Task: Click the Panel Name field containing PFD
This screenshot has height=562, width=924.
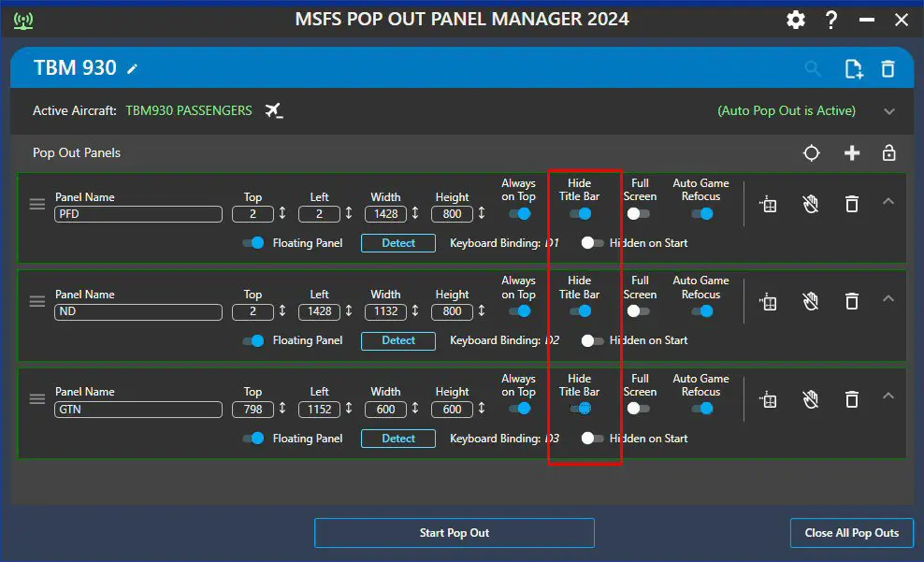Action: coord(138,214)
